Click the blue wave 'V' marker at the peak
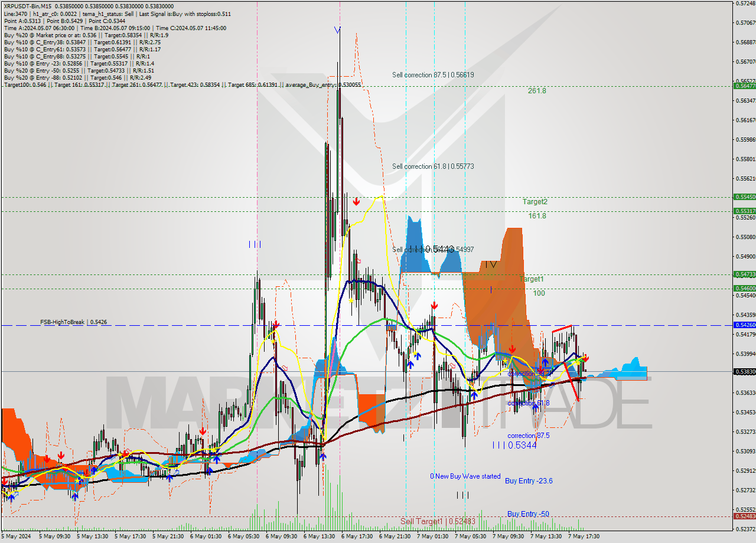Viewport: 756px width, 543px height. 337,30
